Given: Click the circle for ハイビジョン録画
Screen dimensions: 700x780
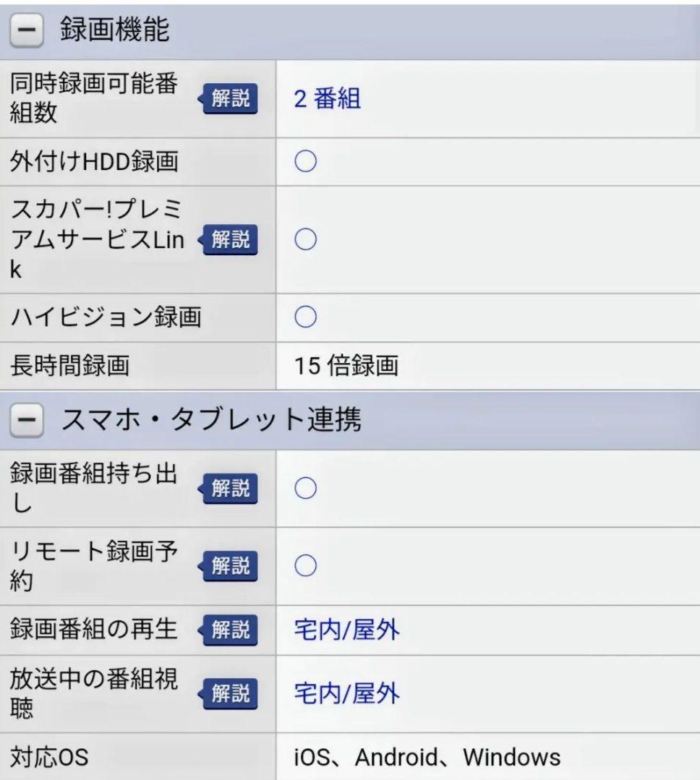Looking at the screenshot, I should pyautogui.click(x=306, y=317).
